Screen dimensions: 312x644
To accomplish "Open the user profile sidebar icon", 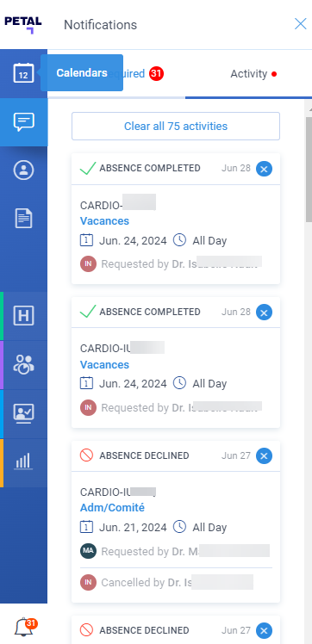I will click(x=23, y=170).
